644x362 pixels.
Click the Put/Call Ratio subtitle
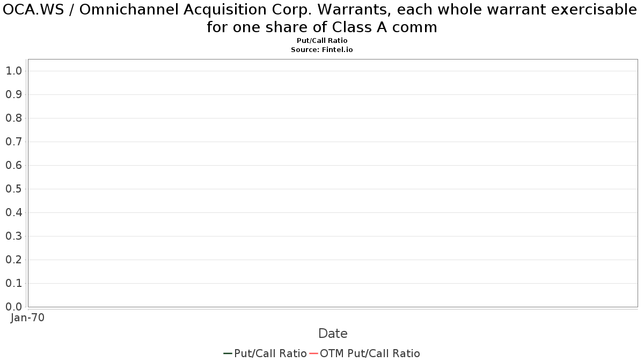click(322, 41)
